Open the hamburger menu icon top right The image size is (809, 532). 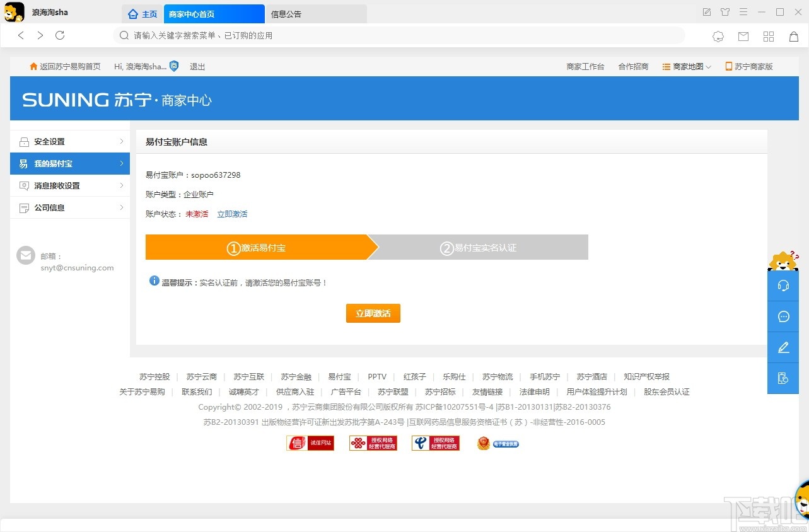743,12
